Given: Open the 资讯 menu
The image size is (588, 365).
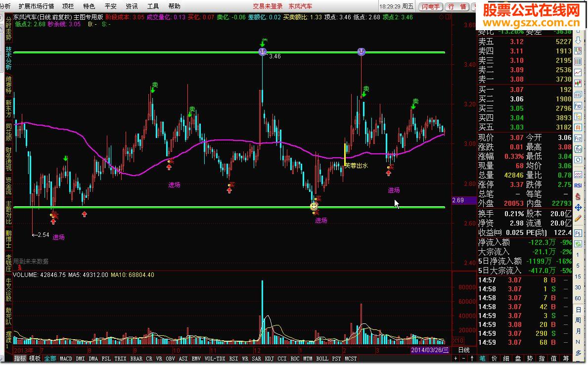Looking at the screenshot, I should click(132, 6).
